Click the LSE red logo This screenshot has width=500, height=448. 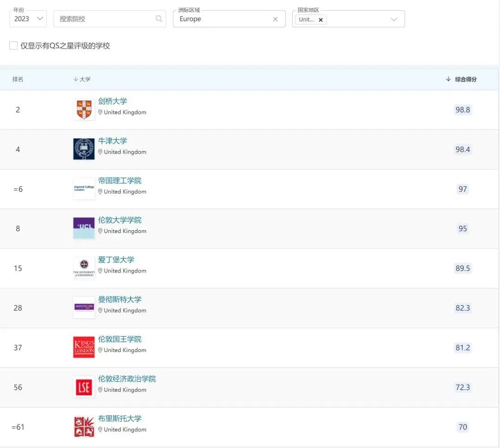coord(84,387)
